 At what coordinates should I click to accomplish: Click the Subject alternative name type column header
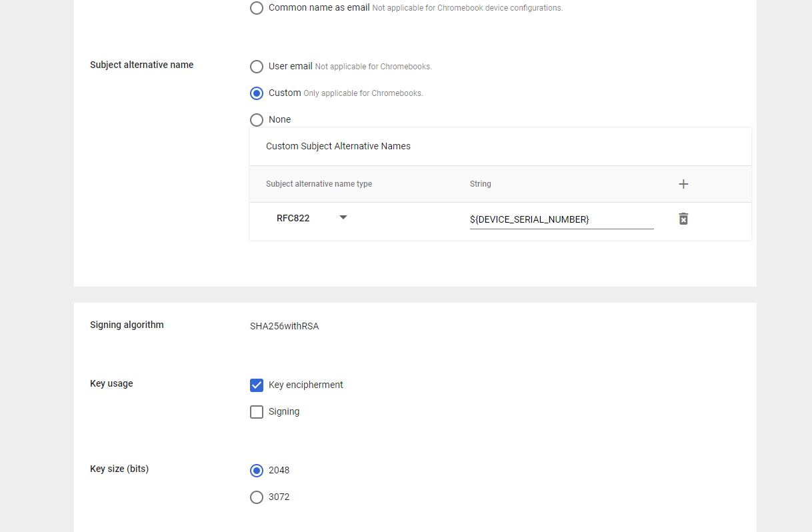pos(319,184)
